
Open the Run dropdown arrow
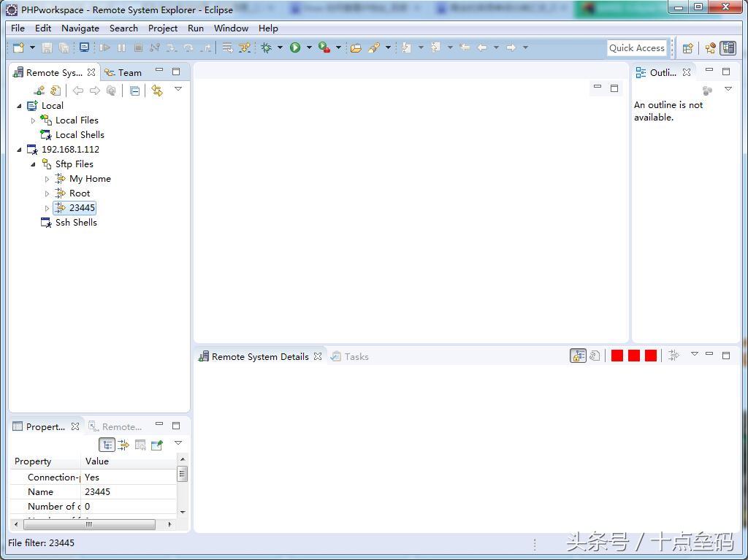click(x=309, y=47)
